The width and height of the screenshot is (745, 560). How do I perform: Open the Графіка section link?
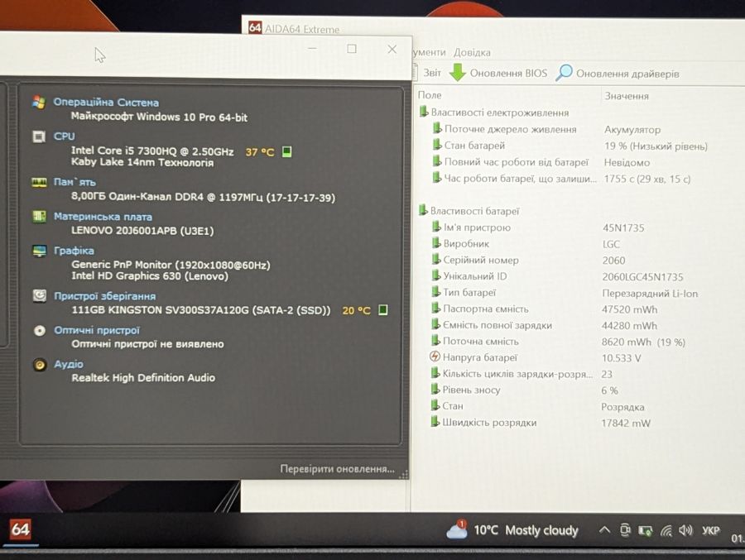[x=74, y=251]
